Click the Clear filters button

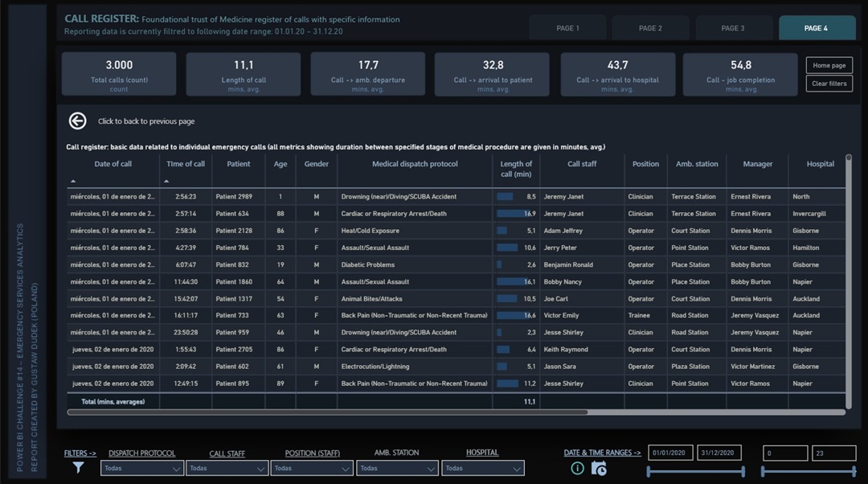(829, 84)
